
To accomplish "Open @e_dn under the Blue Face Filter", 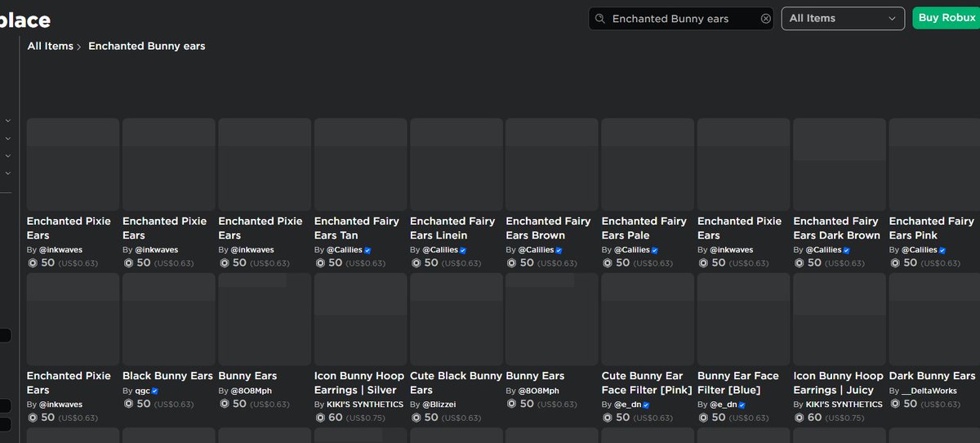I will coord(724,405).
